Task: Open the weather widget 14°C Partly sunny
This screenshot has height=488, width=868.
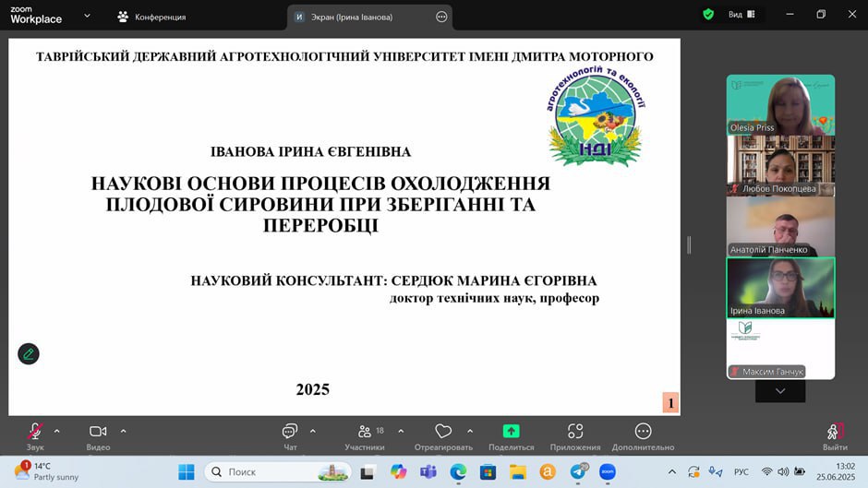Action: coord(46,471)
